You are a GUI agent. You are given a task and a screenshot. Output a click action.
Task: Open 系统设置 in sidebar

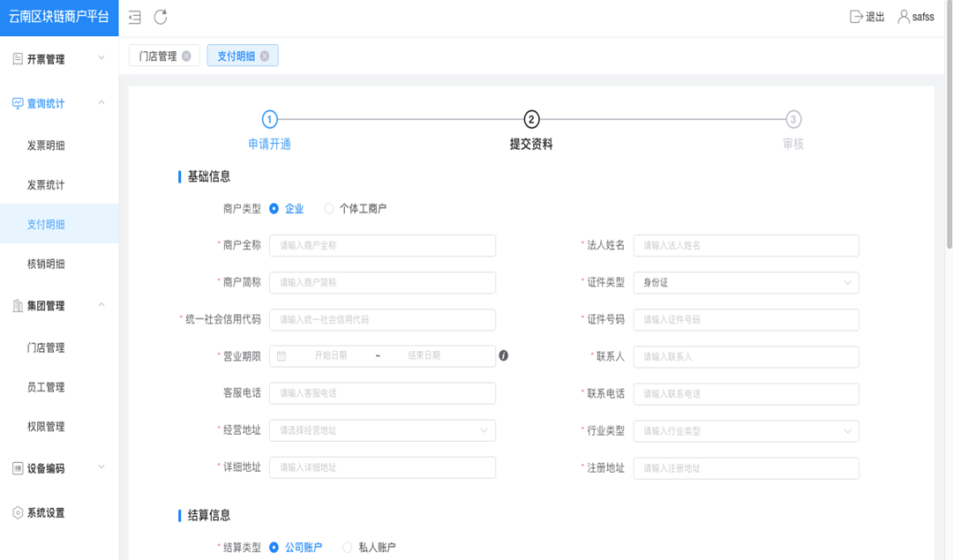pos(46,512)
